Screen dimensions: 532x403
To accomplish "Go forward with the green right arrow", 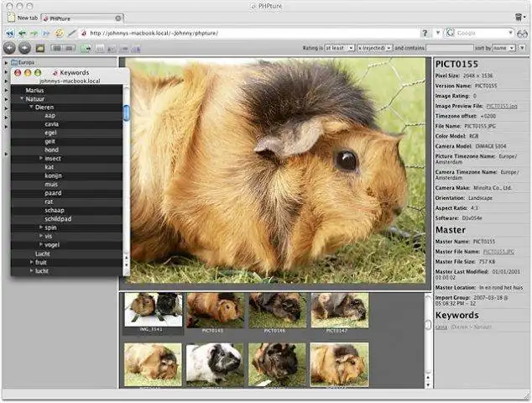I will coord(34,34).
